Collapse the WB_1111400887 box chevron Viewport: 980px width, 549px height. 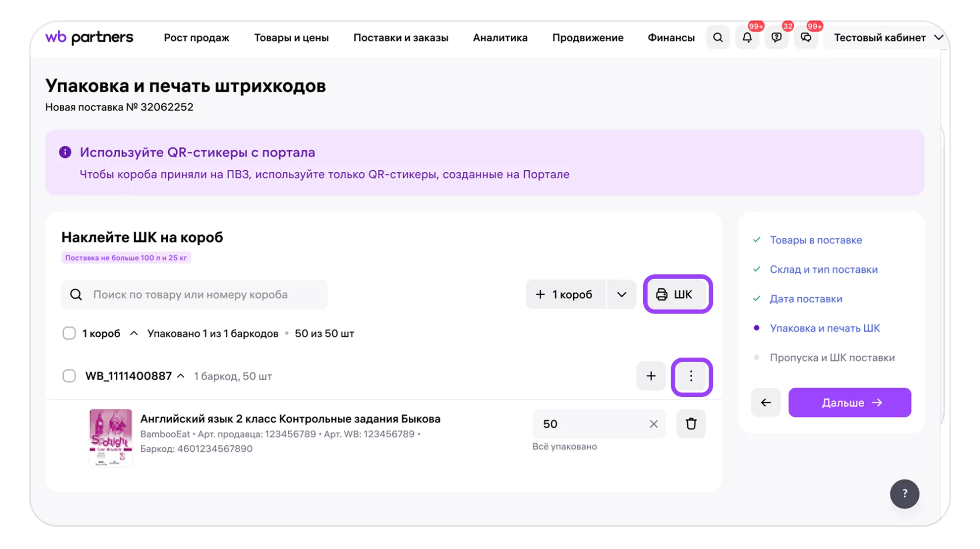click(181, 376)
